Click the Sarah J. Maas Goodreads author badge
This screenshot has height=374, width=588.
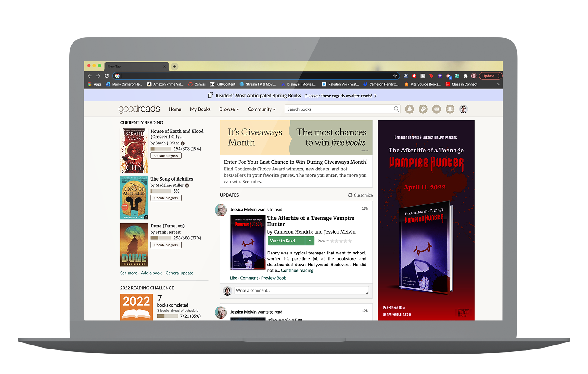[183, 143]
